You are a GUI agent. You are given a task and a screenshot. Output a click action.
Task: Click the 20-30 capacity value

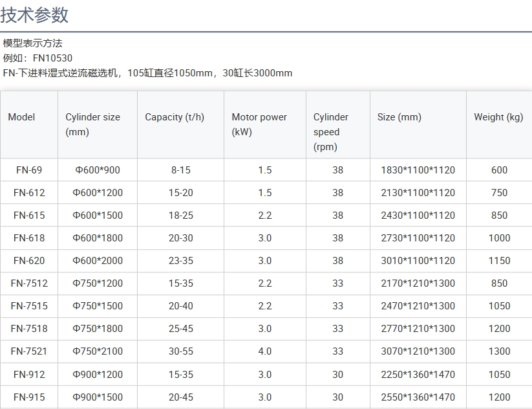pos(181,238)
